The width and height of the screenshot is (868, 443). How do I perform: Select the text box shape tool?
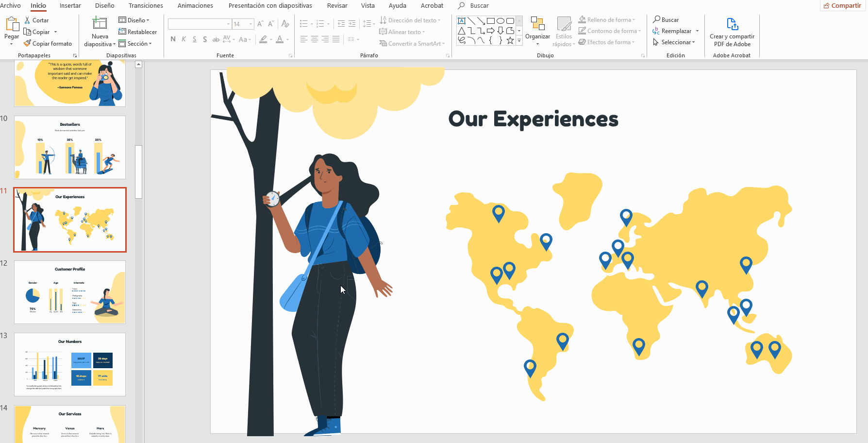point(462,21)
